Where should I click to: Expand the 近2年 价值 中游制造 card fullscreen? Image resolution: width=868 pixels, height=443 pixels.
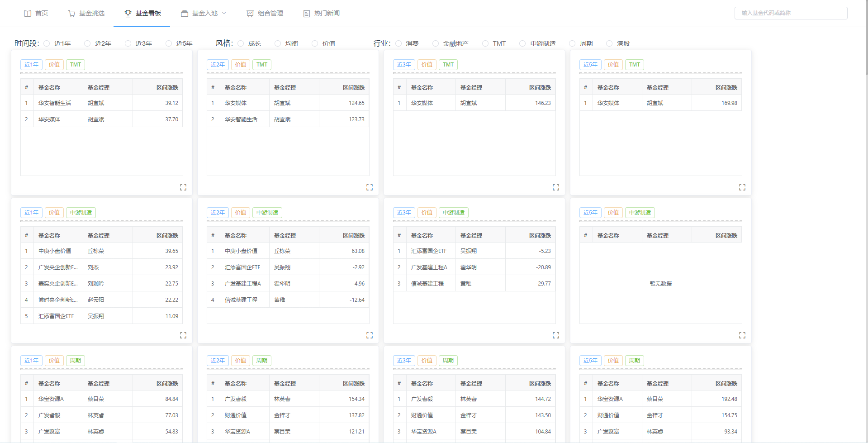click(370, 335)
